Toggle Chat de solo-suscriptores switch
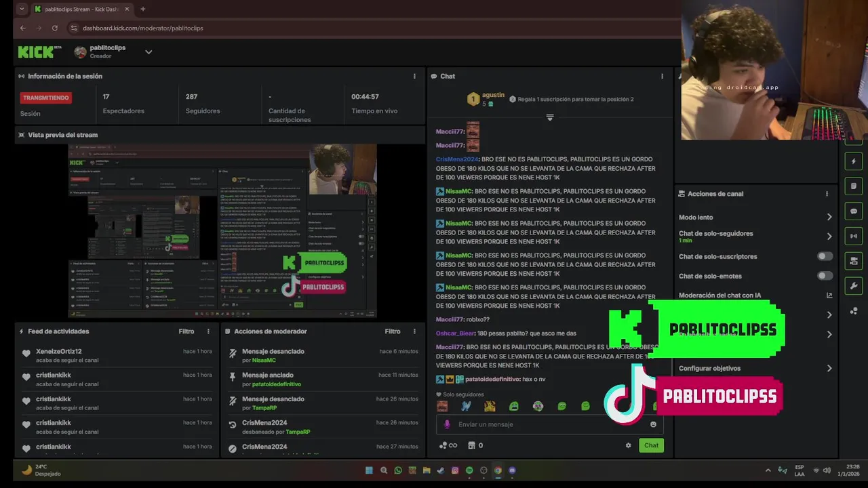868x488 pixels. coord(825,256)
